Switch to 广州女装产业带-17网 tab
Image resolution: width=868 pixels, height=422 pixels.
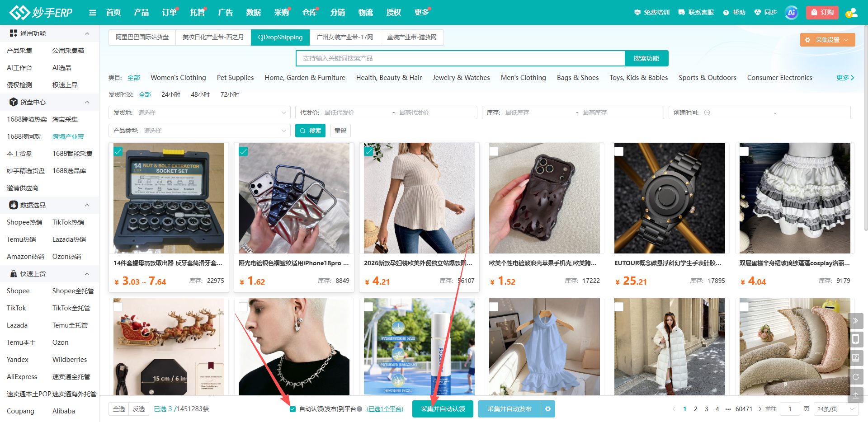(x=345, y=38)
